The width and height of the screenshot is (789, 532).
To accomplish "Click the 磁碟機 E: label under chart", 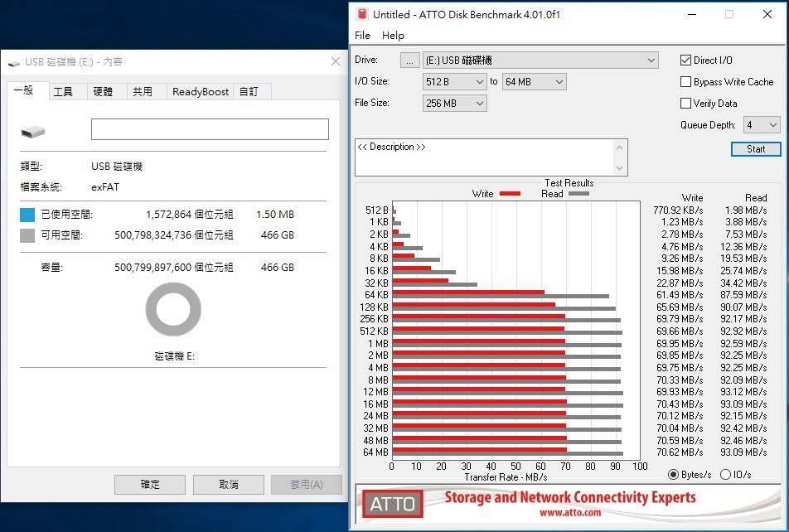I will (x=174, y=356).
